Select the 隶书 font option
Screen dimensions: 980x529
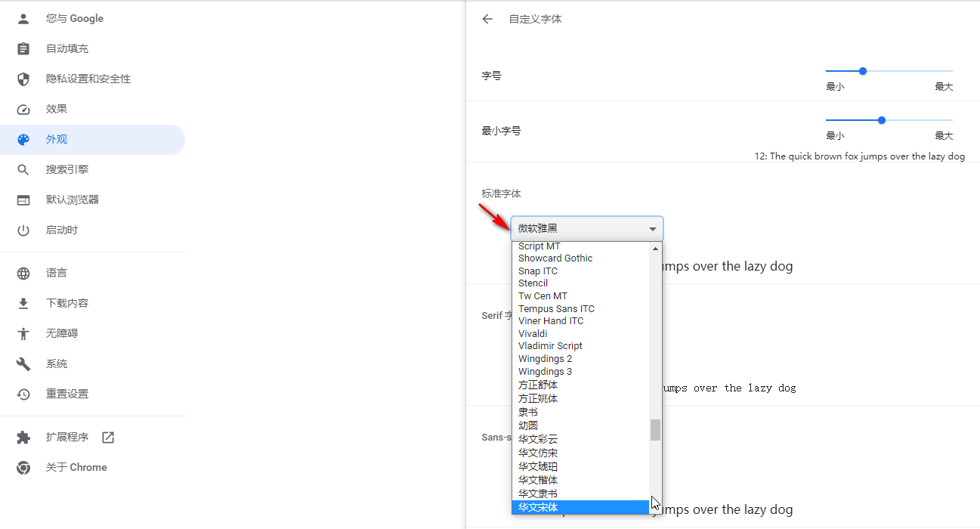coord(580,412)
